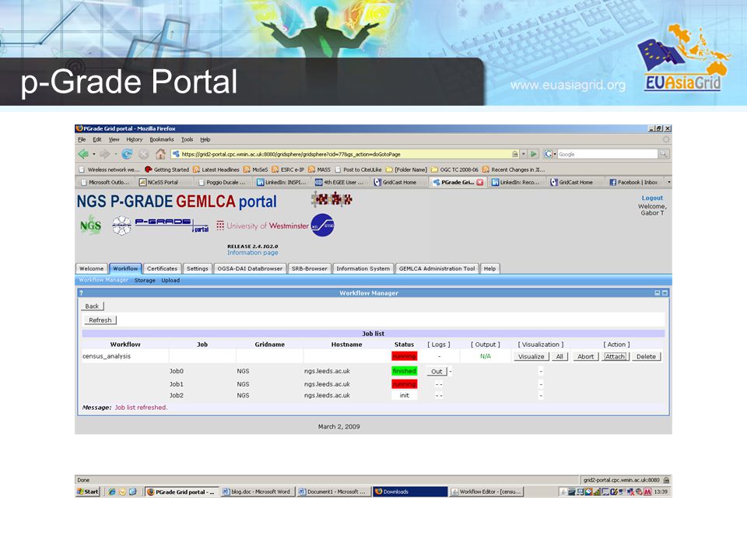
Task: Click the NGS logo image
Action: [90, 226]
